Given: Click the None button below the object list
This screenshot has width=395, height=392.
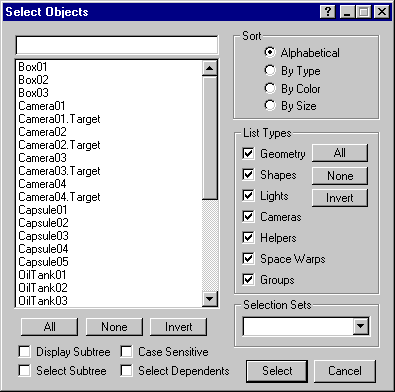Looking at the screenshot, I should (x=114, y=327).
